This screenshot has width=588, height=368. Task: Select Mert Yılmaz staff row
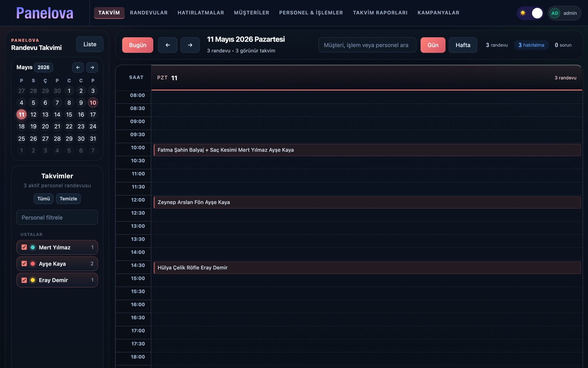(x=57, y=247)
